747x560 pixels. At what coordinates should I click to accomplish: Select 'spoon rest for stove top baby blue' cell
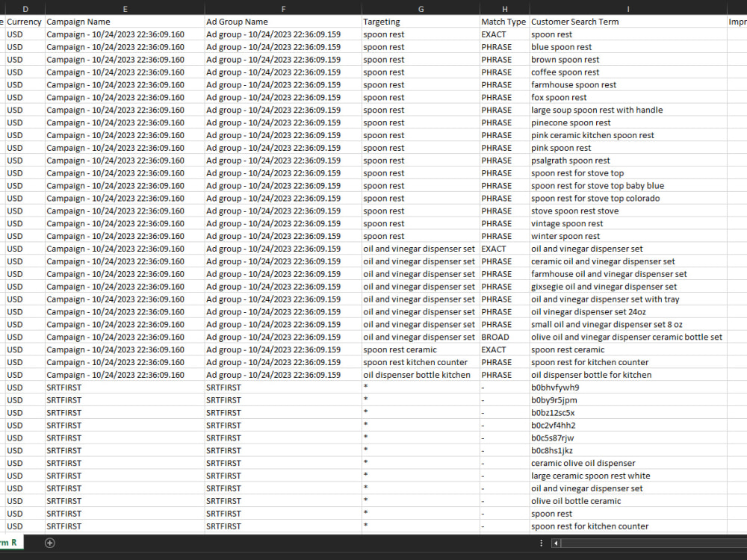click(628, 186)
